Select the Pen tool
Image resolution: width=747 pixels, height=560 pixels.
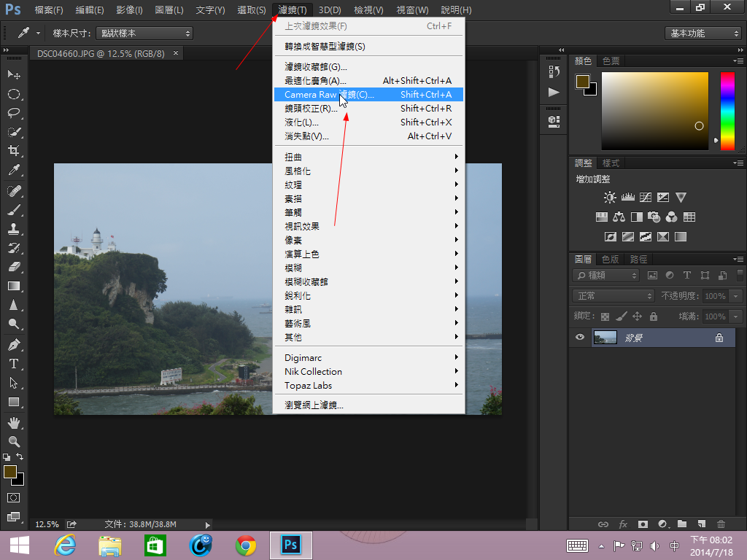tap(14, 345)
